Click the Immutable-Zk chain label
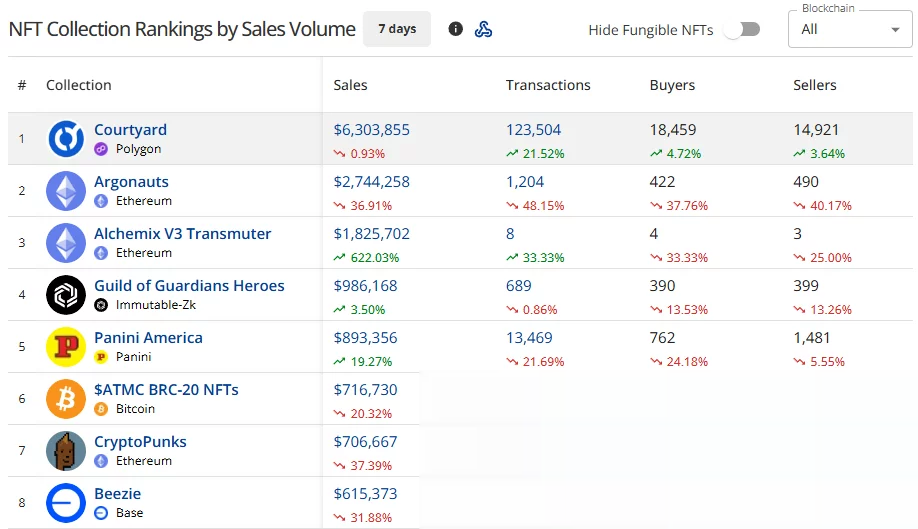918x529 pixels. point(156,305)
